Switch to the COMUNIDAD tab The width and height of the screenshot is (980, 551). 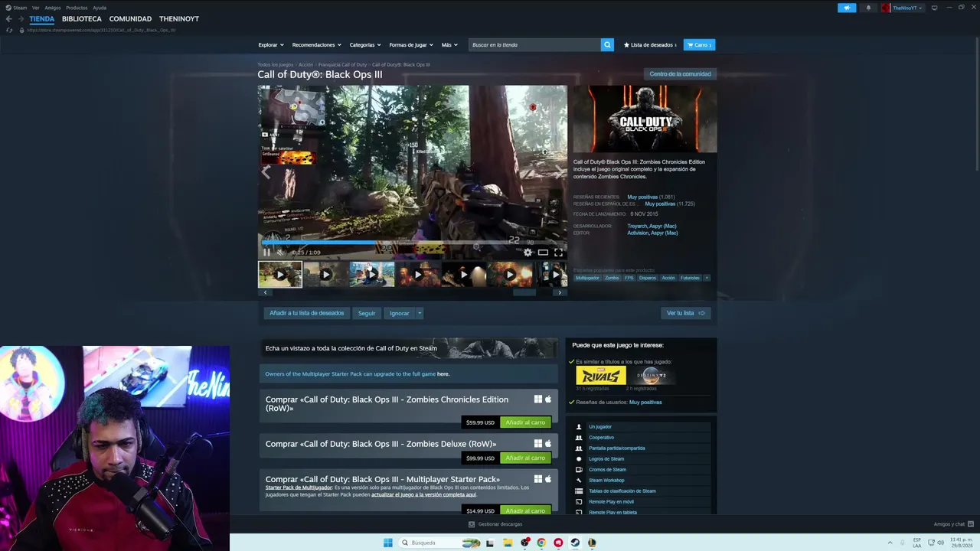pyautogui.click(x=130, y=19)
